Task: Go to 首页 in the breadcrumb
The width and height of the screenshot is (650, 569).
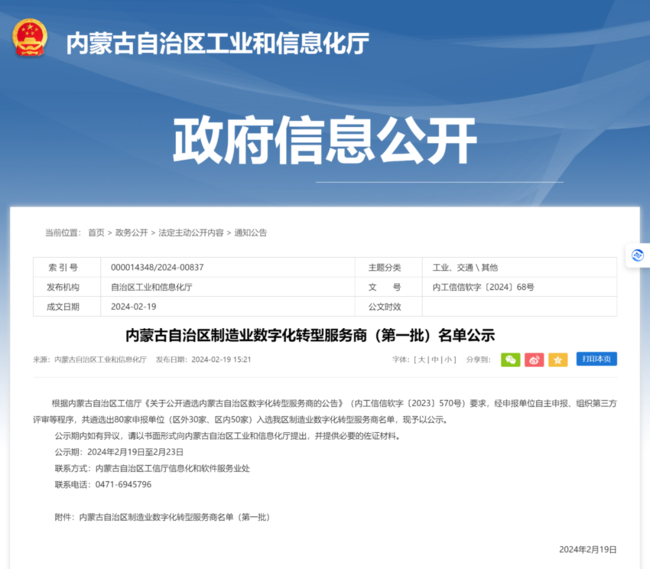Action: click(x=95, y=233)
